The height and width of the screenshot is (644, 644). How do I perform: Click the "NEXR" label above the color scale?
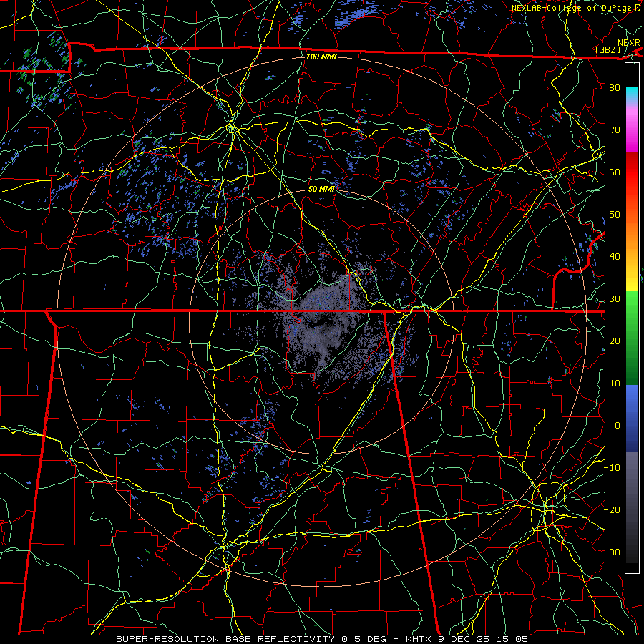[629, 43]
